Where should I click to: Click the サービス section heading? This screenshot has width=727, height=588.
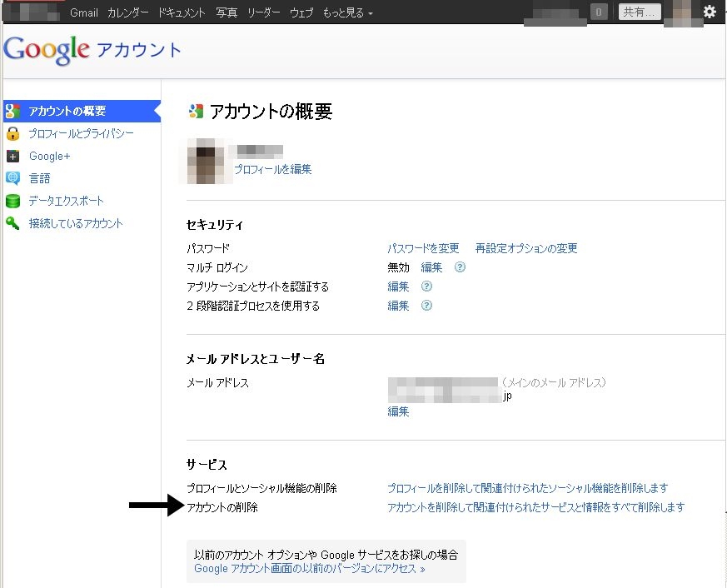207,464
